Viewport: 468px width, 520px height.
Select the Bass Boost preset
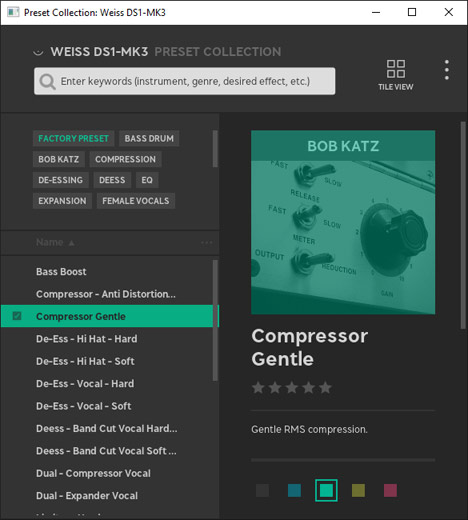pos(107,272)
